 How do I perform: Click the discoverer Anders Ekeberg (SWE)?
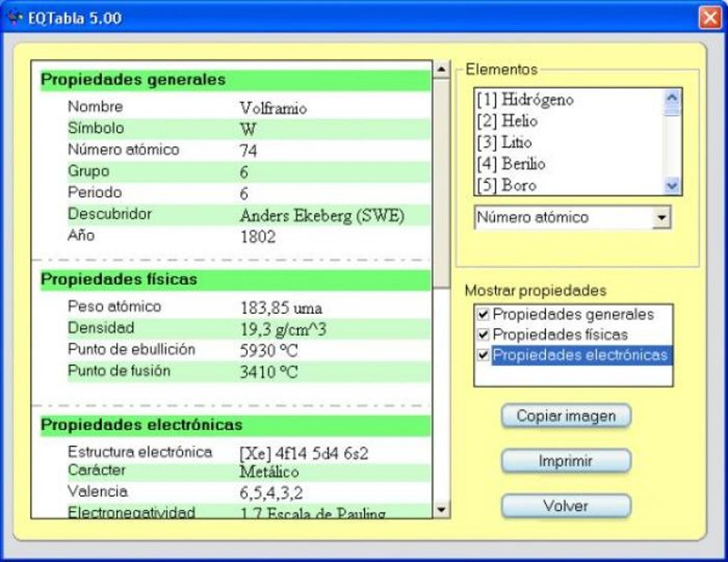click(x=322, y=216)
